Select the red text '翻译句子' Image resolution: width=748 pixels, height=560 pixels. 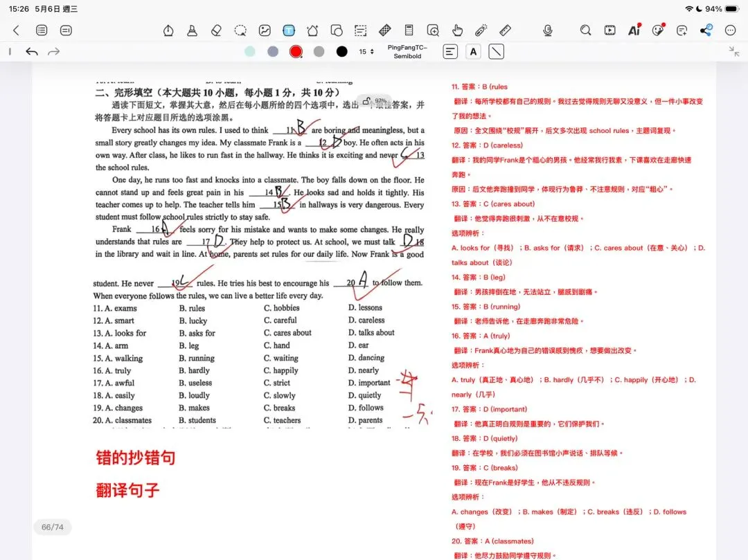[x=127, y=490]
